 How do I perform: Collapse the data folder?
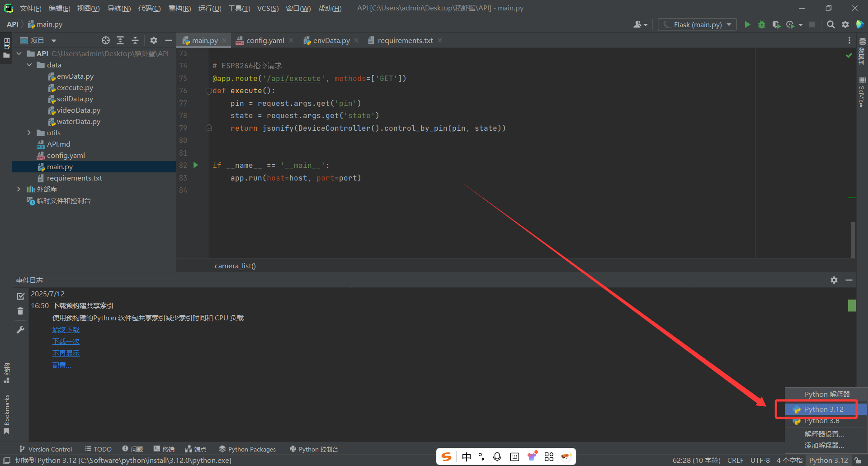pos(29,65)
